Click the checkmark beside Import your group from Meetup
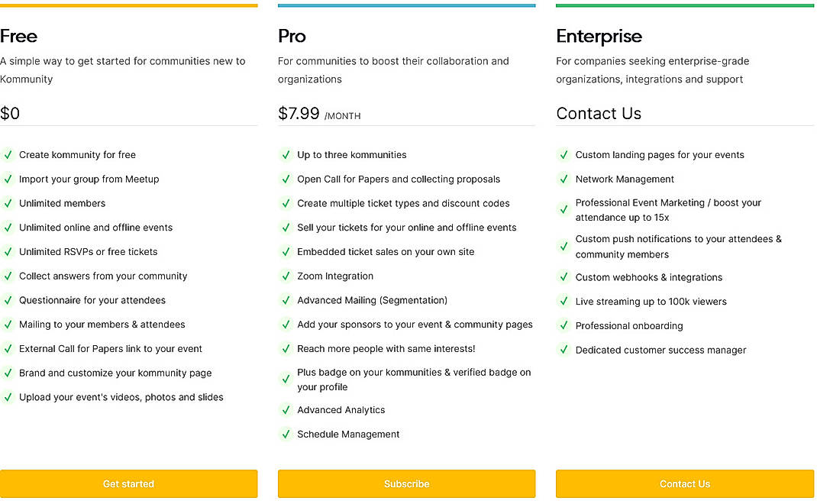Viewport: 817px width, 504px height. point(8,179)
